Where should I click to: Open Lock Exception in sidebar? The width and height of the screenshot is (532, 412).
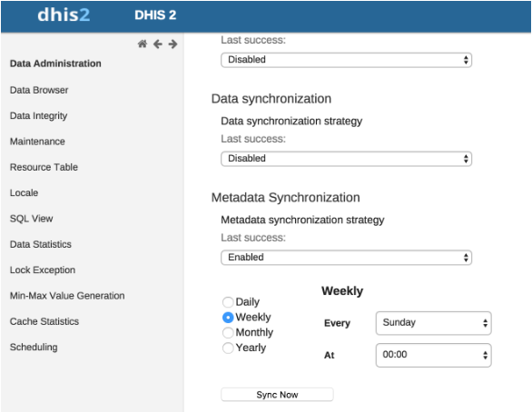pyautogui.click(x=43, y=270)
